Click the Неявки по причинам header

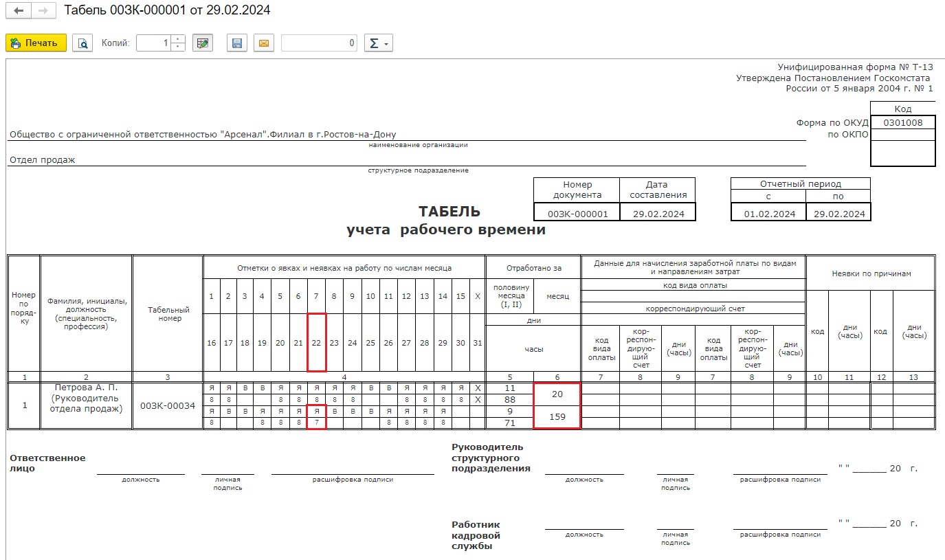click(x=871, y=273)
